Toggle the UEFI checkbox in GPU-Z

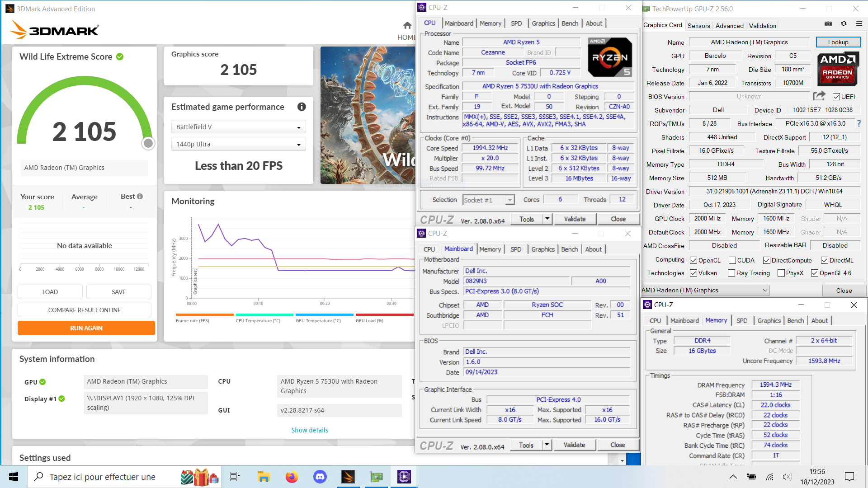(x=836, y=97)
